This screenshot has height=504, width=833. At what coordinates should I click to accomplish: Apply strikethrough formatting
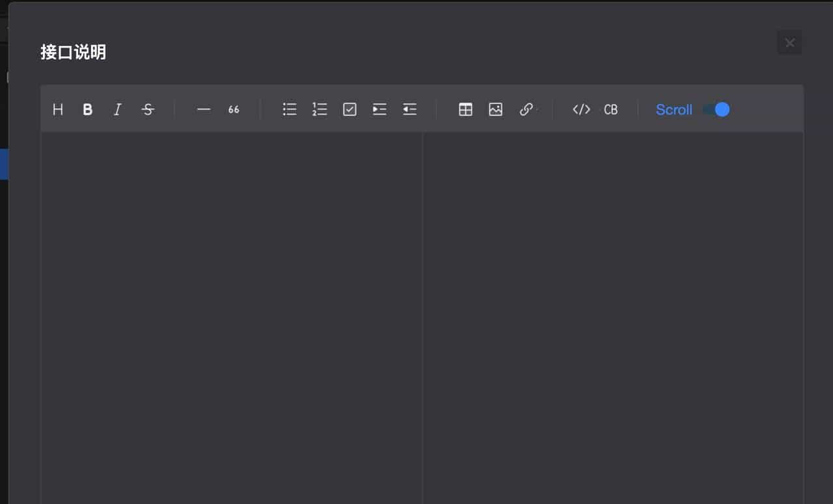pyautogui.click(x=148, y=110)
